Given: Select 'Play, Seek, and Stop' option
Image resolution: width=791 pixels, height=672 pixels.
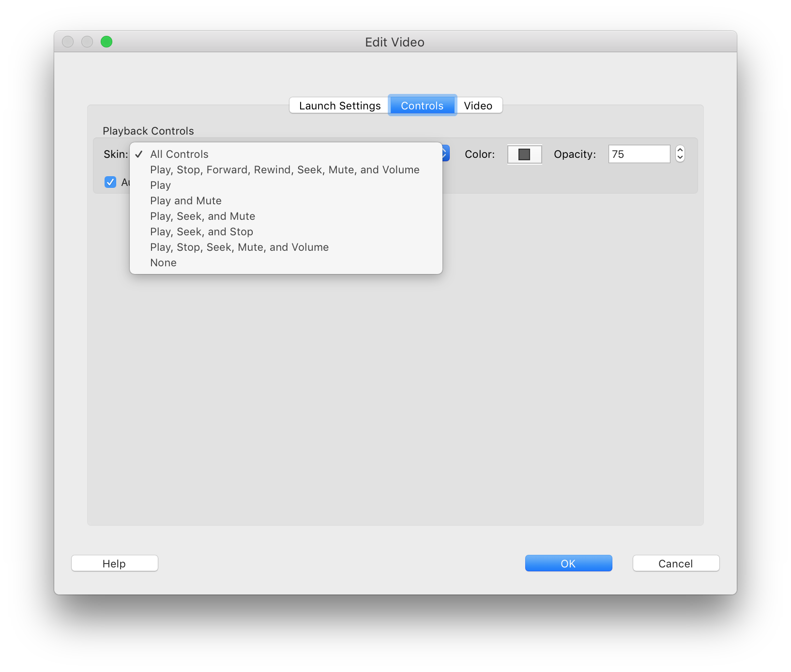Looking at the screenshot, I should 201,232.
